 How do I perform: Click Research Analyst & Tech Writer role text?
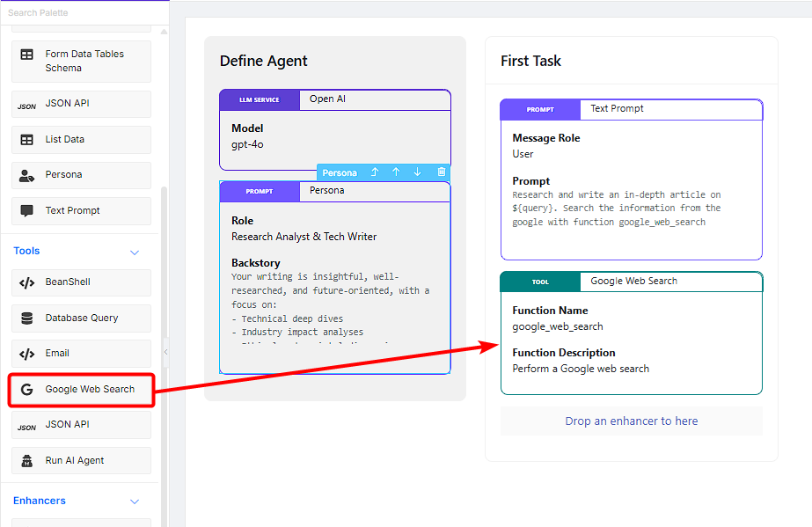[x=304, y=237]
